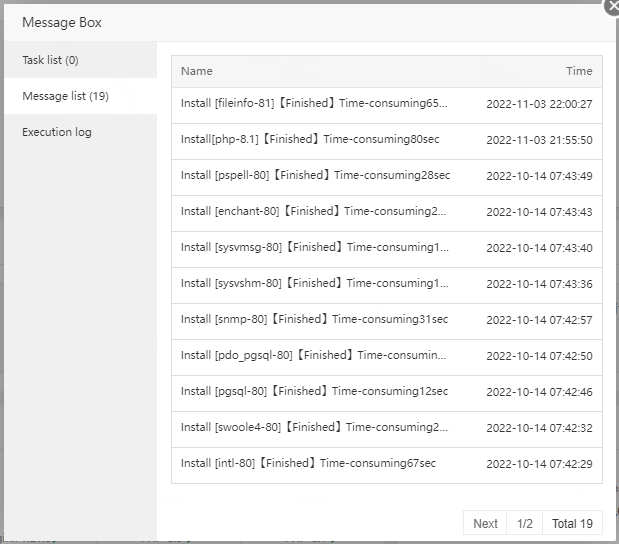Go to the Next page

[485, 523]
